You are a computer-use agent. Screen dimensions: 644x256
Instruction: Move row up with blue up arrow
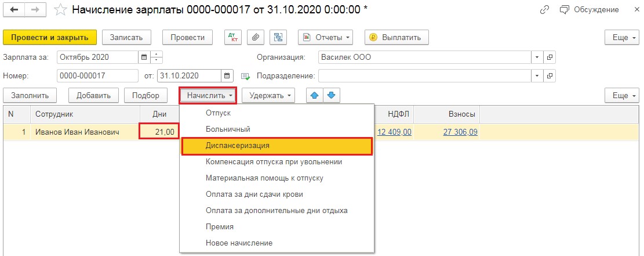click(315, 95)
